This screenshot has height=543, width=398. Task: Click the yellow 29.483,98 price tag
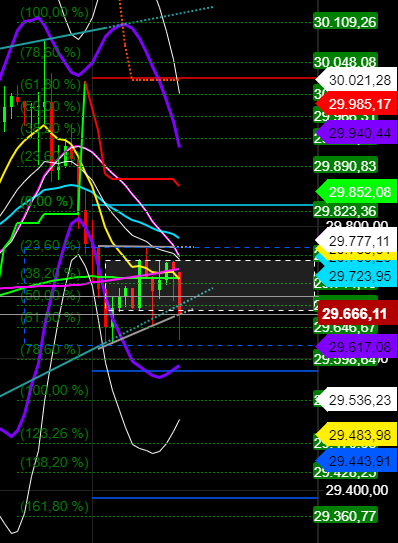[x=356, y=435]
